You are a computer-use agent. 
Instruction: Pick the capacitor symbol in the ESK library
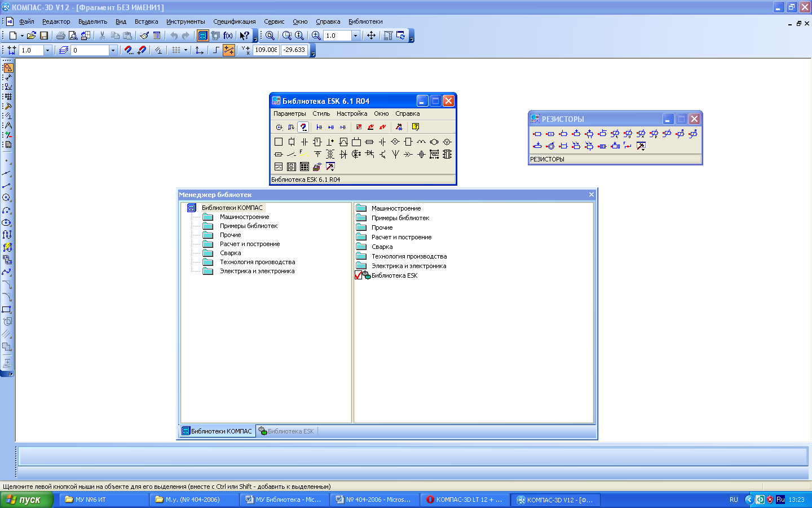click(304, 142)
